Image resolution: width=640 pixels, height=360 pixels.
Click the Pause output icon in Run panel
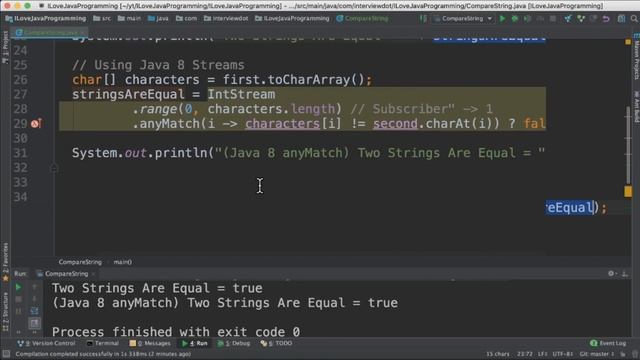(x=18, y=311)
